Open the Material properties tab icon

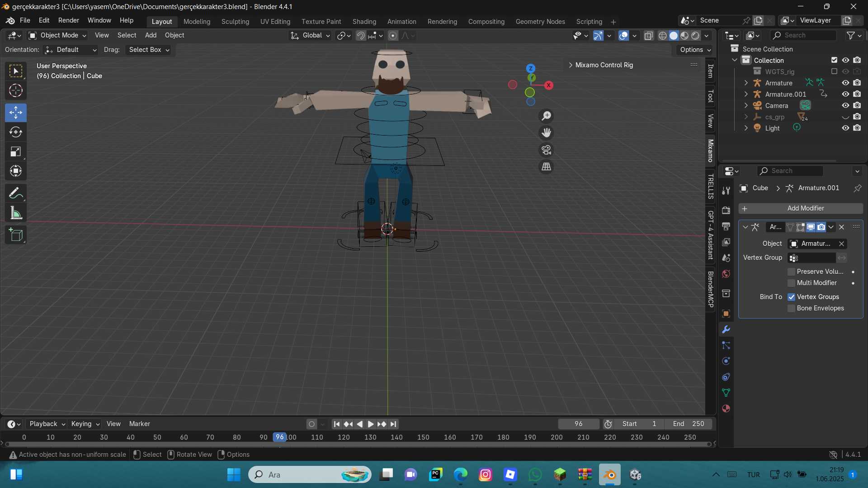[726, 408]
